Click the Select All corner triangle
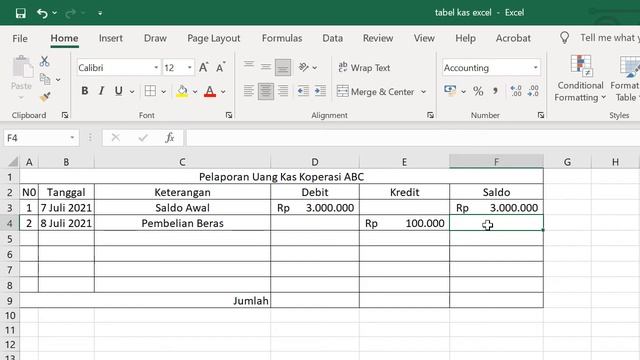 (13, 162)
